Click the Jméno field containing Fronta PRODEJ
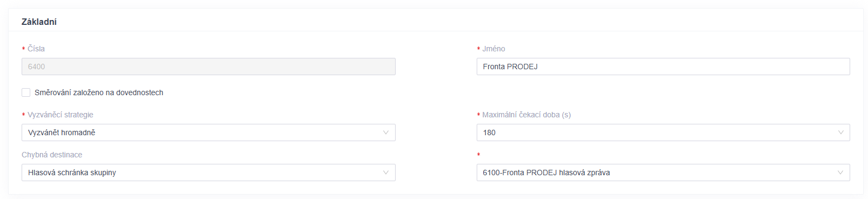The width and height of the screenshot is (868, 199). 663,67
